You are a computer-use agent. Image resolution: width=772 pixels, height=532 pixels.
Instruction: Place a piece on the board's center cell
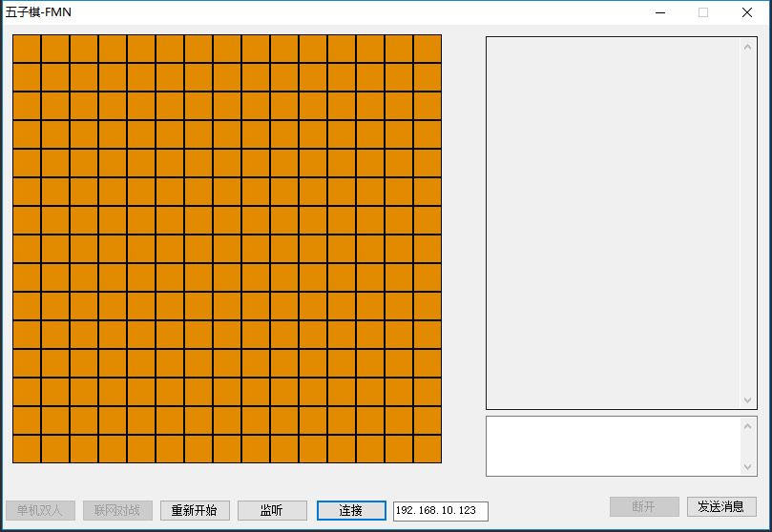pyautogui.click(x=227, y=249)
